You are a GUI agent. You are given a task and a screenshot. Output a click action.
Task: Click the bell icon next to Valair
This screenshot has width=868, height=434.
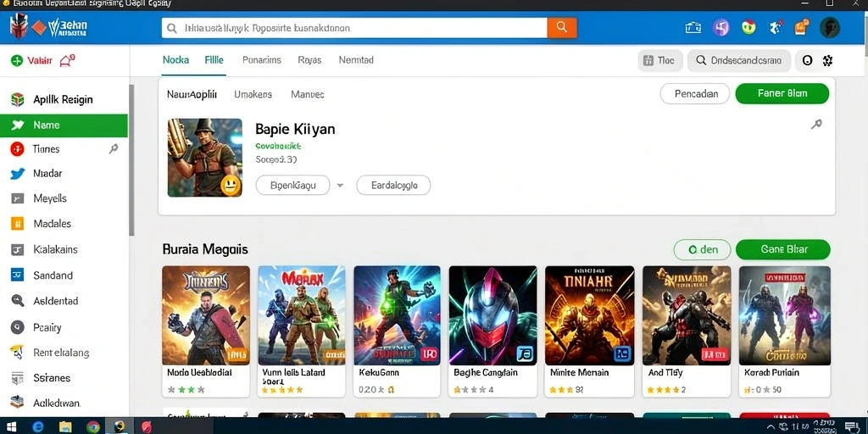coord(67,60)
